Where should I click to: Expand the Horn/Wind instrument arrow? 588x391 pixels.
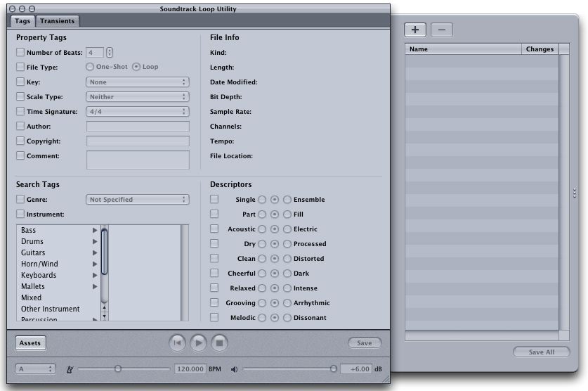(95, 264)
